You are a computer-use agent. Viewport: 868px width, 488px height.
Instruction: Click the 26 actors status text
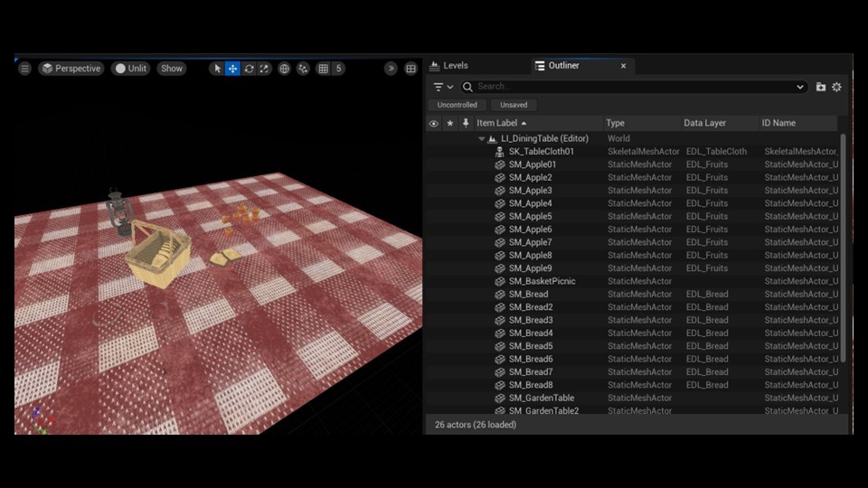(476, 425)
